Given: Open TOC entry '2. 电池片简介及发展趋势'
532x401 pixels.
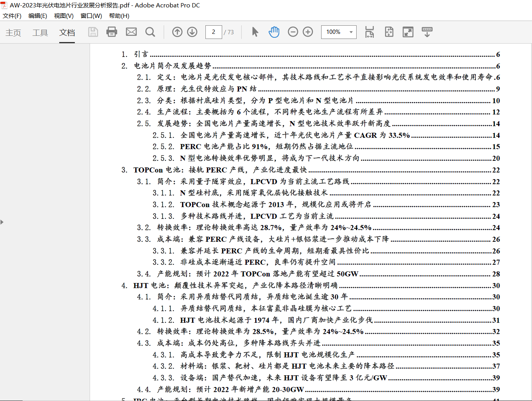Looking at the screenshot, I should pos(311,66).
